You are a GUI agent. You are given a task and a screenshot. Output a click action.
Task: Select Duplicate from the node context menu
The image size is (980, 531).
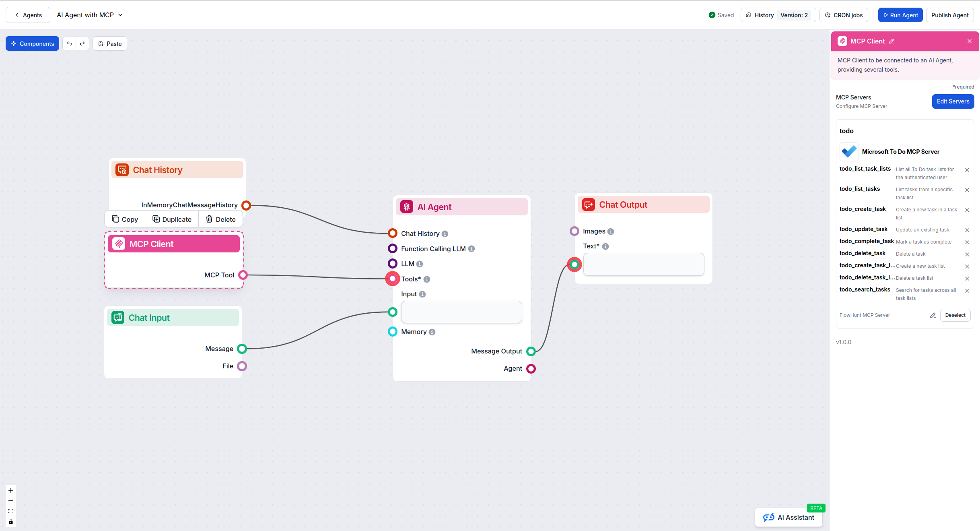172,219
